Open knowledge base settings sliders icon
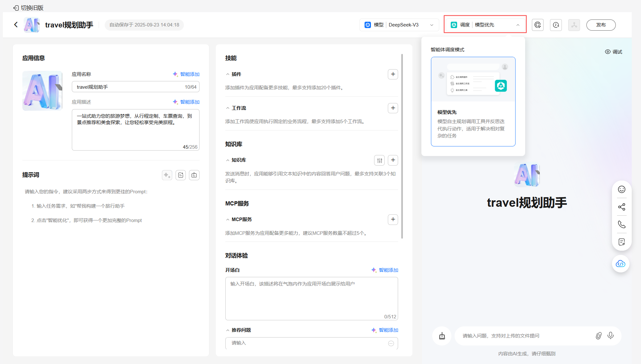Screen dimensions: 641x364 (379, 160)
